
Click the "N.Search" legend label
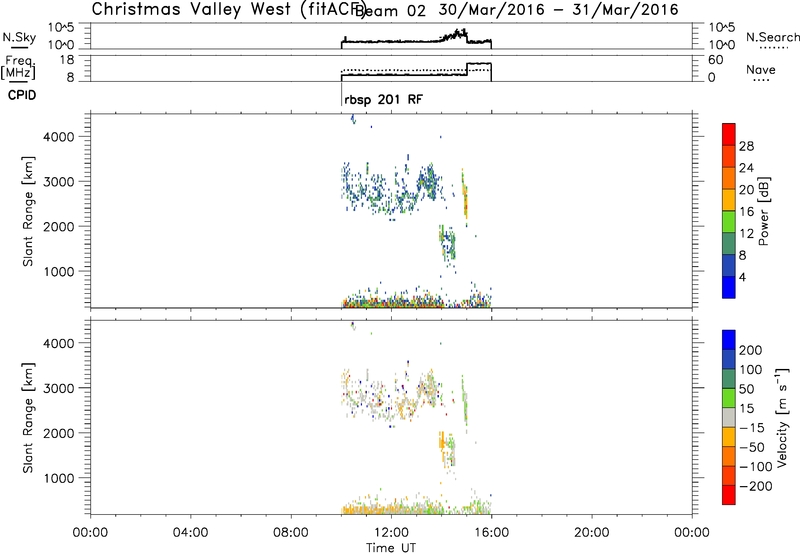coord(773,37)
